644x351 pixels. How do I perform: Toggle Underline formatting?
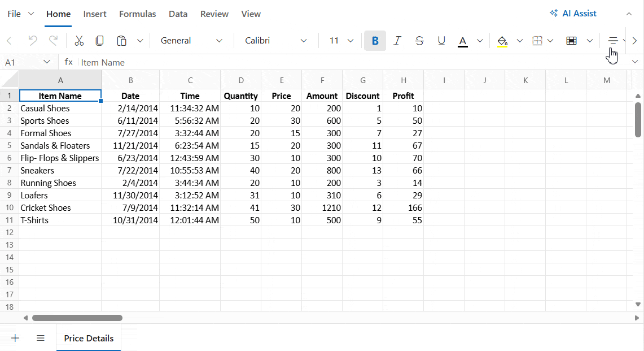point(441,41)
